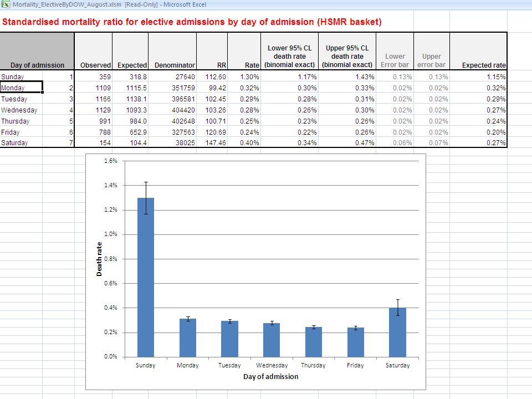Click the Monday bar in the chart
This screenshot has width=532, height=399.
tap(188, 337)
